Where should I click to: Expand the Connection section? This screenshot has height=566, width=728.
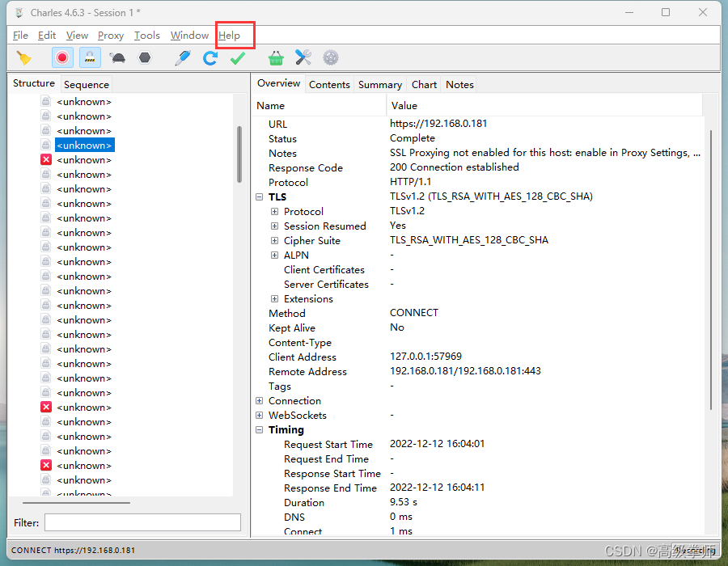click(x=259, y=401)
